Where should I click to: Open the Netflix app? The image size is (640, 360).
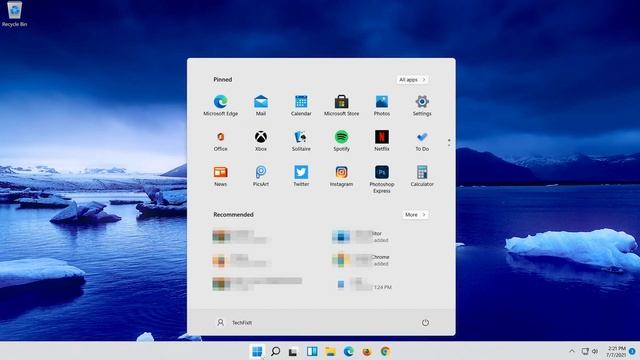point(382,141)
